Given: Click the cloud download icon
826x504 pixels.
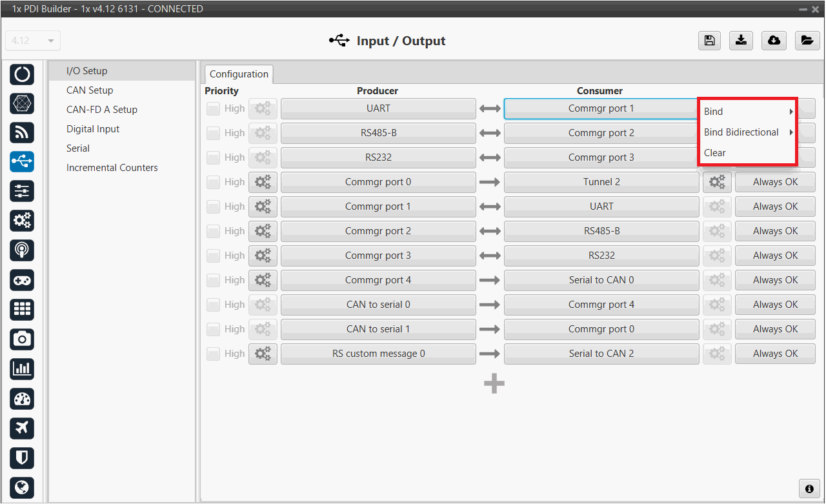Looking at the screenshot, I should [774, 41].
